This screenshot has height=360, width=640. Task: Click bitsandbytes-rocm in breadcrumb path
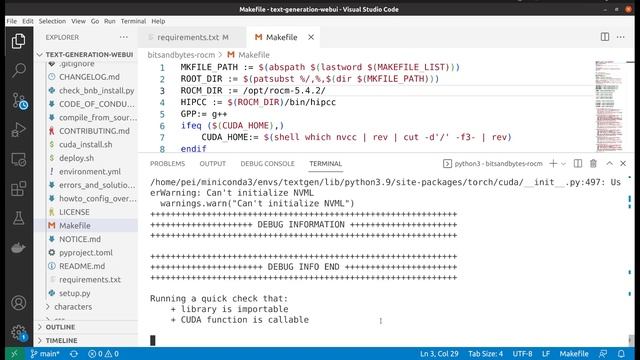click(x=181, y=55)
